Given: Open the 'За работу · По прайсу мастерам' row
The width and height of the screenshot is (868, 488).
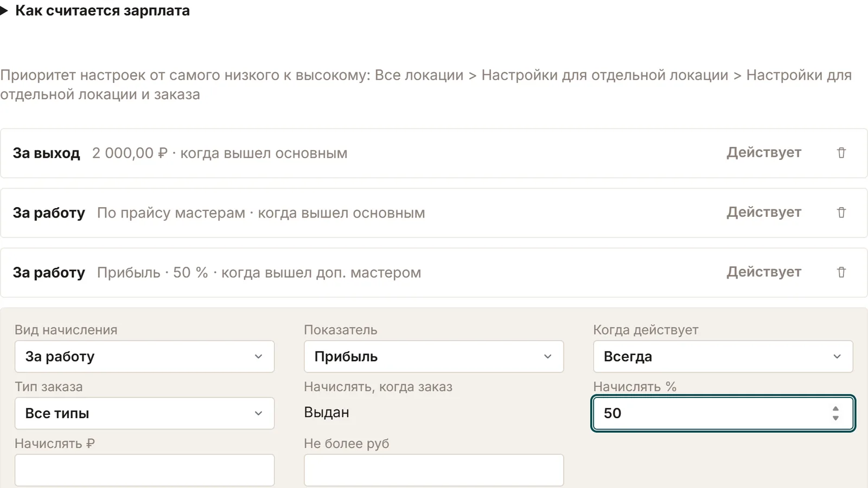Looking at the screenshot, I should (433, 213).
